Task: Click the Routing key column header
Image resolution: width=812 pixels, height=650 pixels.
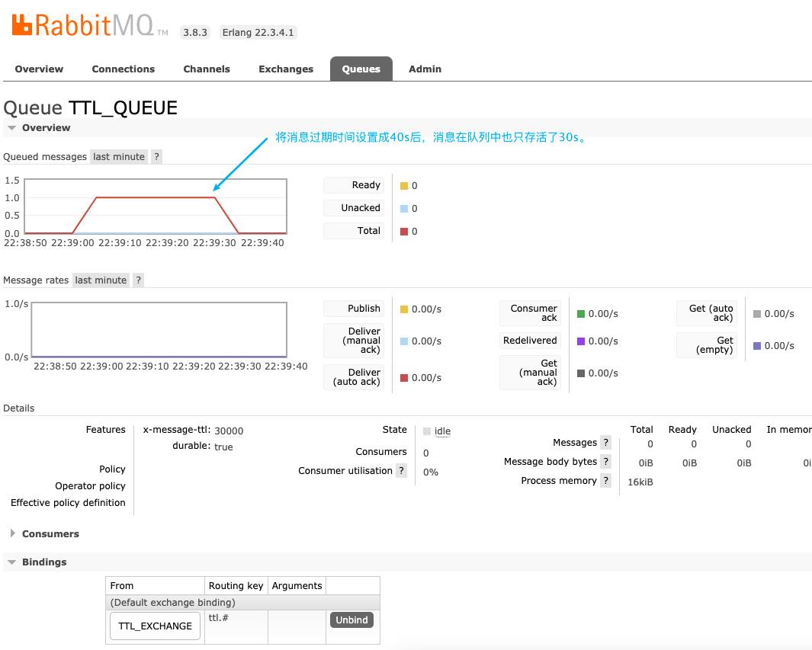Action: click(x=236, y=586)
